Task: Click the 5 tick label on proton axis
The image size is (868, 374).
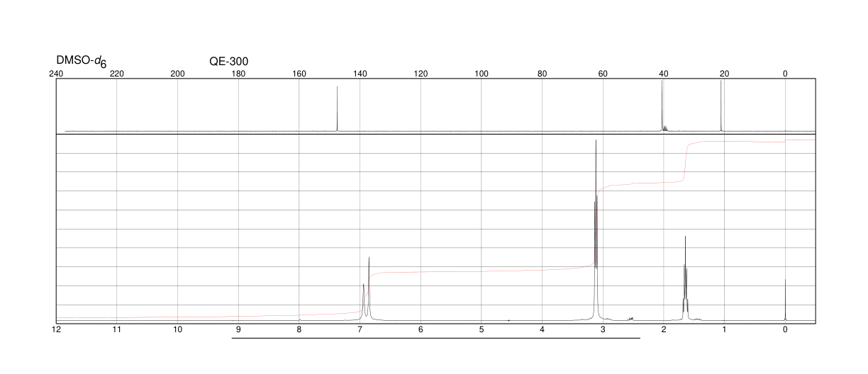Action: (482, 330)
